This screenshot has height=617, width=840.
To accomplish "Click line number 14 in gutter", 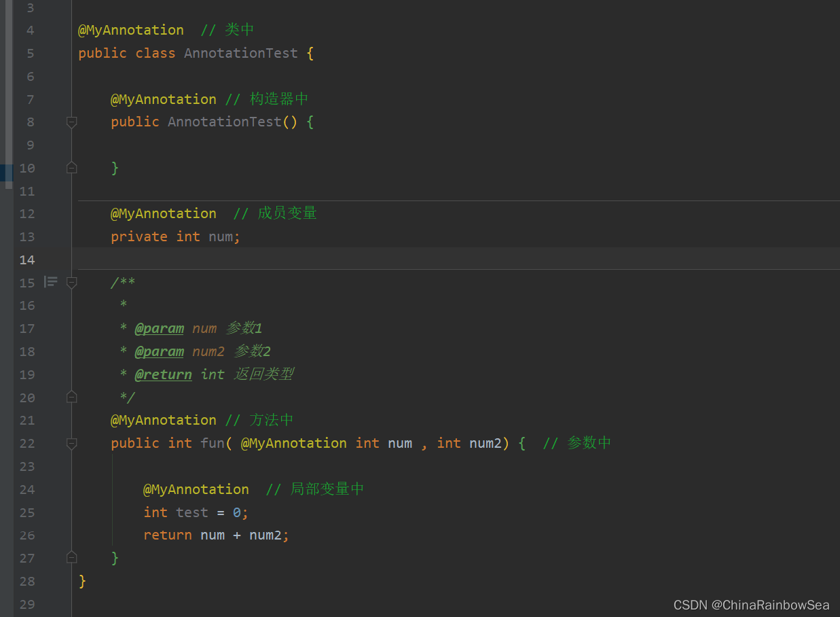I will (27, 260).
